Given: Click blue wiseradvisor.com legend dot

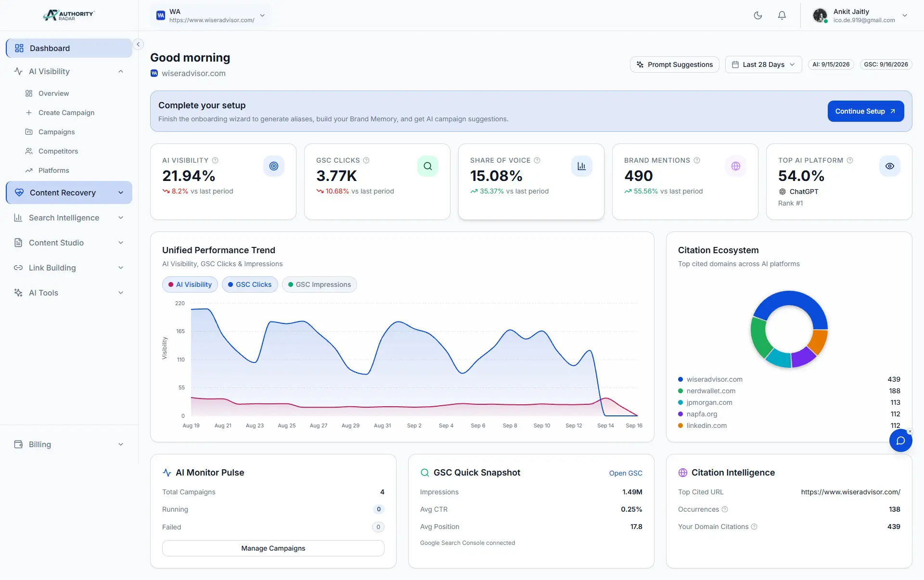Looking at the screenshot, I should pos(680,379).
